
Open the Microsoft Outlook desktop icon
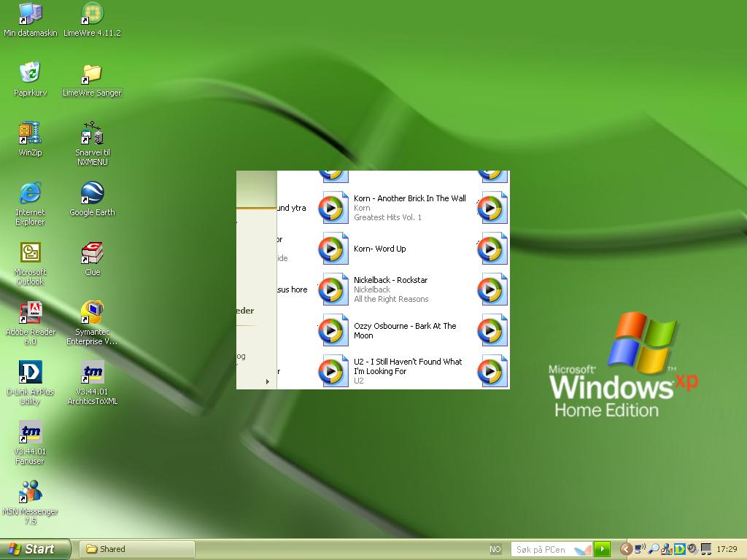(30, 254)
